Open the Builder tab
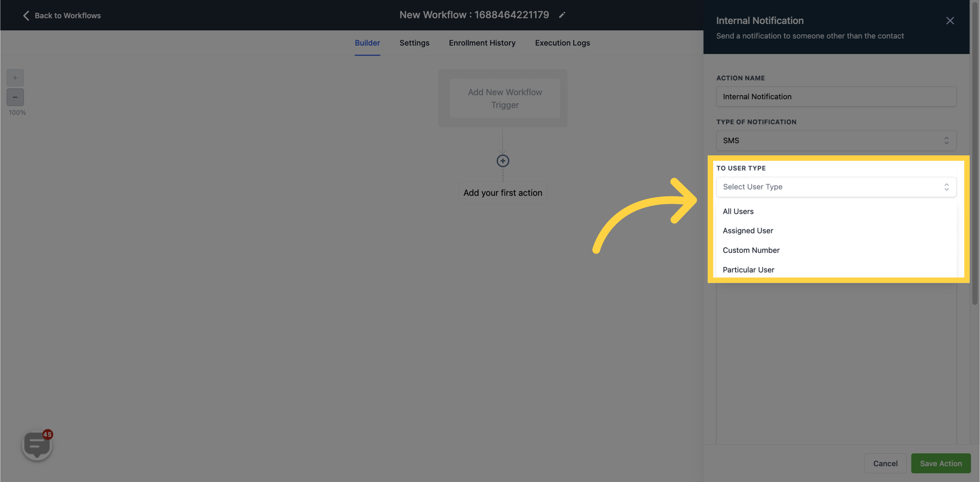The width and height of the screenshot is (980, 482). 367,43
